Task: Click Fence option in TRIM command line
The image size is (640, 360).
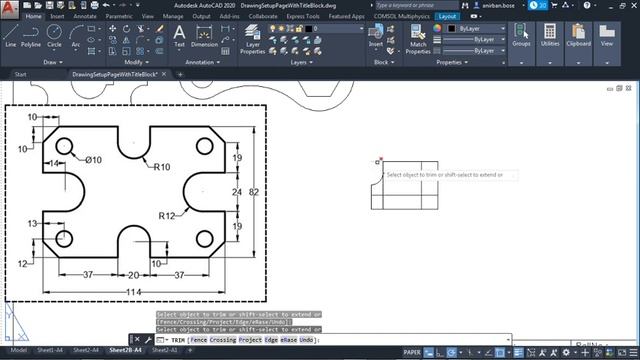Action: pos(199,340)
